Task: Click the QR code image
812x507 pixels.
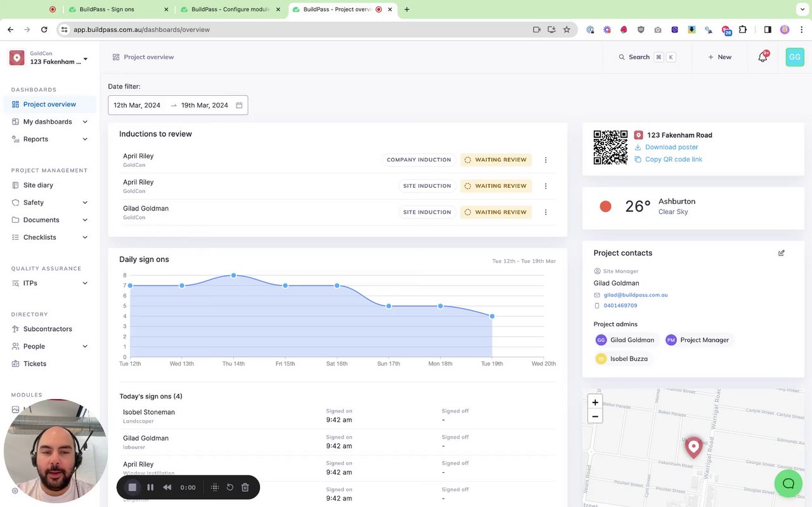Action: click(x=610, y=147)
